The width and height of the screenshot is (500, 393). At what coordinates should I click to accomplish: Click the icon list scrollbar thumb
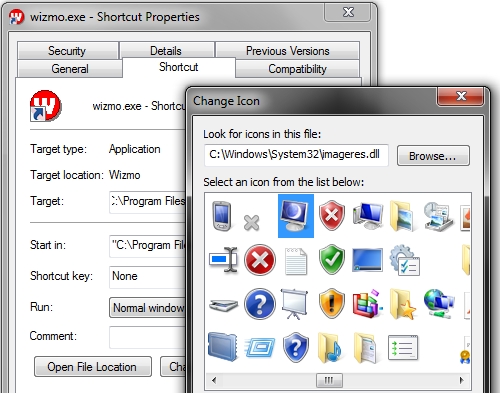point(329,380)
